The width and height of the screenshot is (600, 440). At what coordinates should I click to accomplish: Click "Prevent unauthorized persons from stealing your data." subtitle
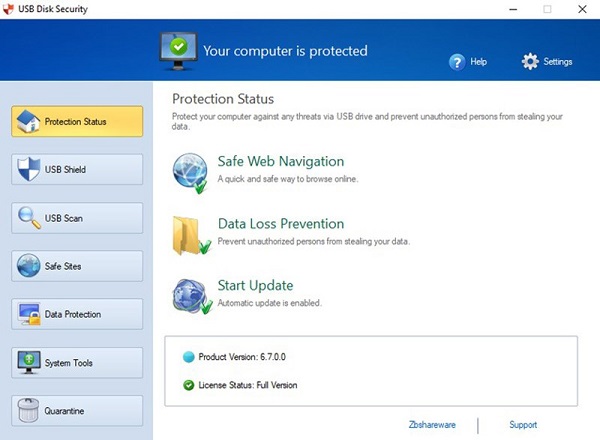314,241
